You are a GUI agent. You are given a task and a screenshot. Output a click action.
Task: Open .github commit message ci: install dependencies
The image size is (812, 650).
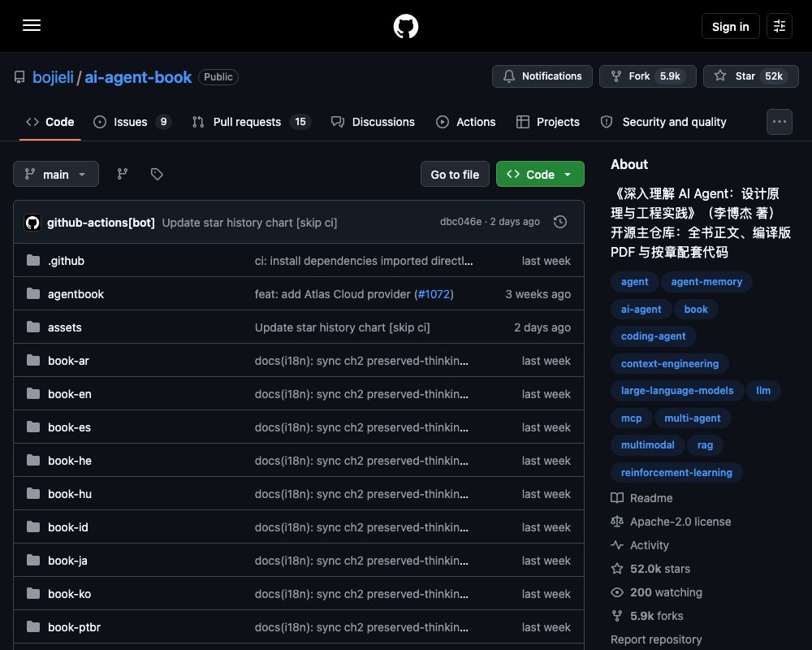(x=364, y=261)
